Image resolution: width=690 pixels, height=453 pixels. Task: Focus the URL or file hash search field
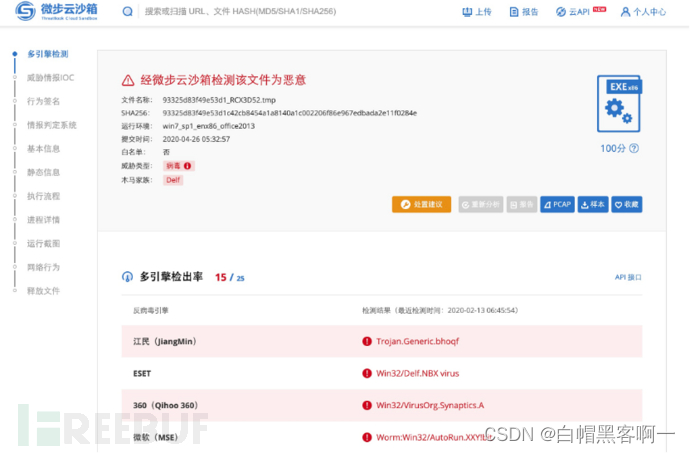tap(240, 11)
